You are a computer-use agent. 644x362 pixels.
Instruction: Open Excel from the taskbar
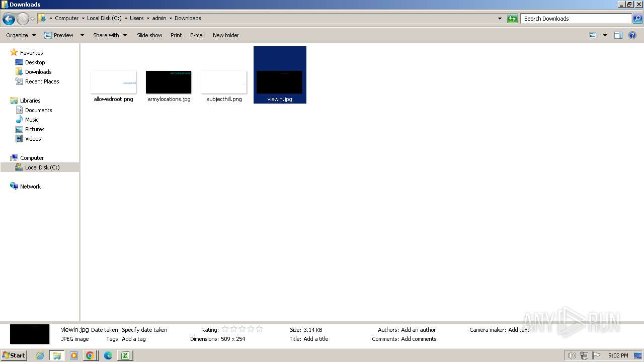click(x=125, y=355)
